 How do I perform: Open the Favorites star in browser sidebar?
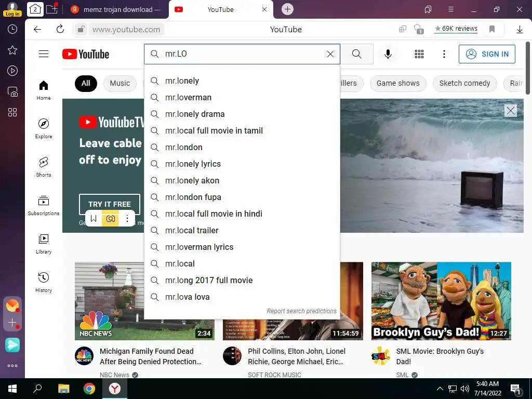point(12,50)
